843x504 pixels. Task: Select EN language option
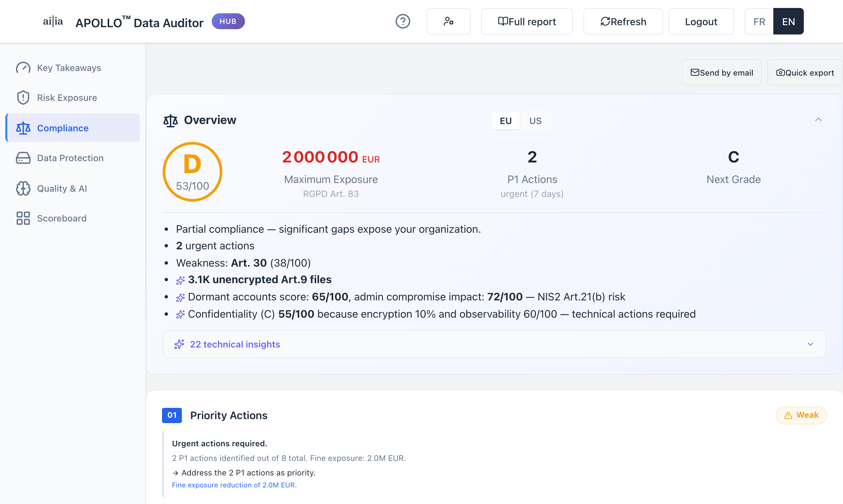(788, 22)
